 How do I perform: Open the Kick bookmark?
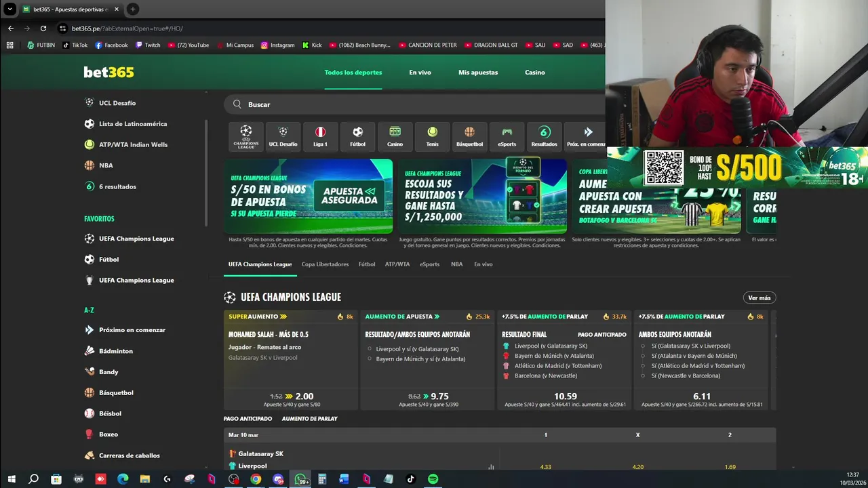(312, 45)
